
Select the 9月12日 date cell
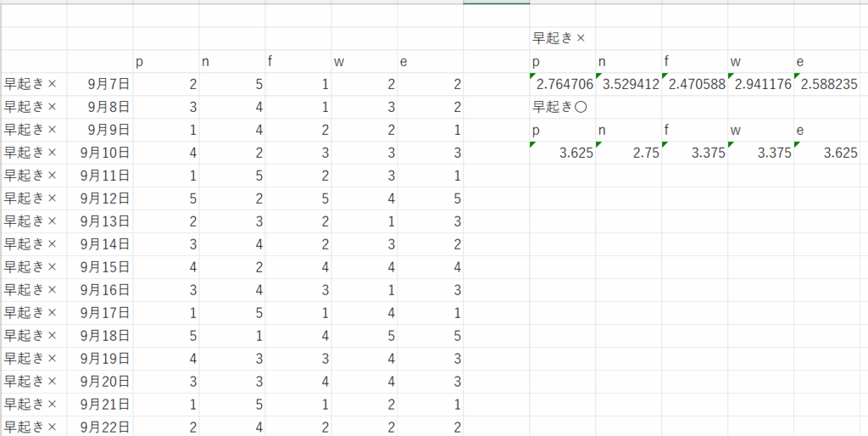[x=100, y=198]
